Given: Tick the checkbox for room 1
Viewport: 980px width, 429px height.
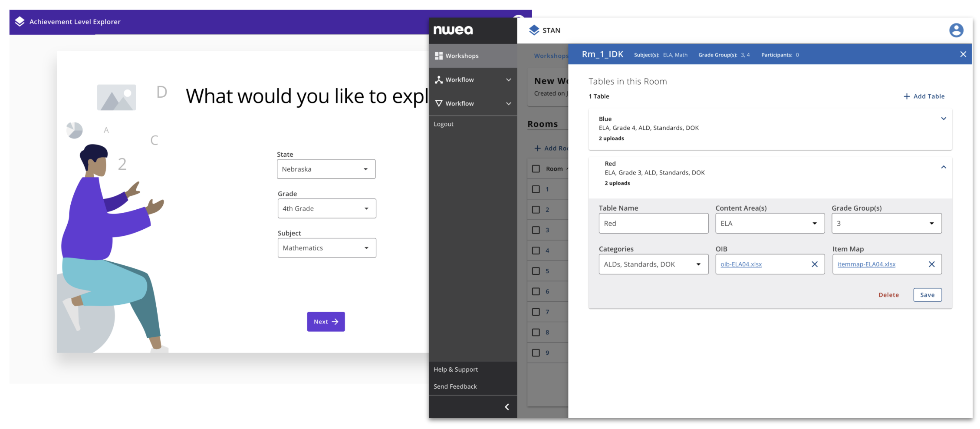Looking at the screenshot, I should click(536, 189).
